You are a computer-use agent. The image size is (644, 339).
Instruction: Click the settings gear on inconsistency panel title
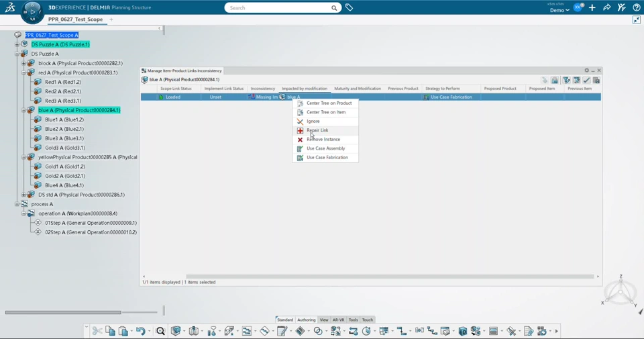tap(586, 70)
